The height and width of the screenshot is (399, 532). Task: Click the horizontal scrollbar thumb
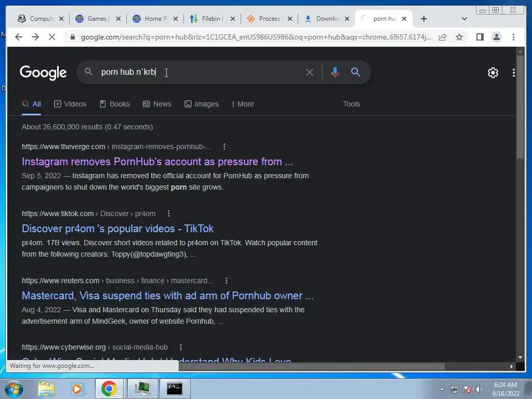312,366
